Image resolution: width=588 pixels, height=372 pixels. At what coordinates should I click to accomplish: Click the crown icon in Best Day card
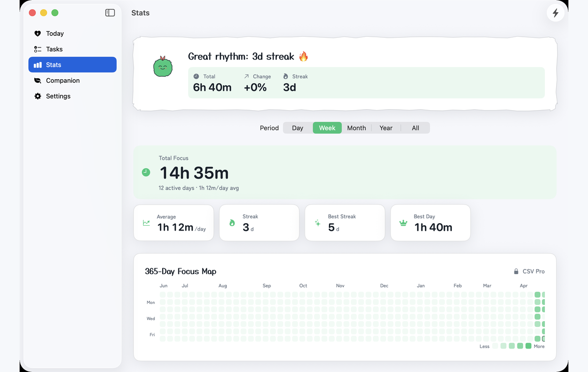403,223
